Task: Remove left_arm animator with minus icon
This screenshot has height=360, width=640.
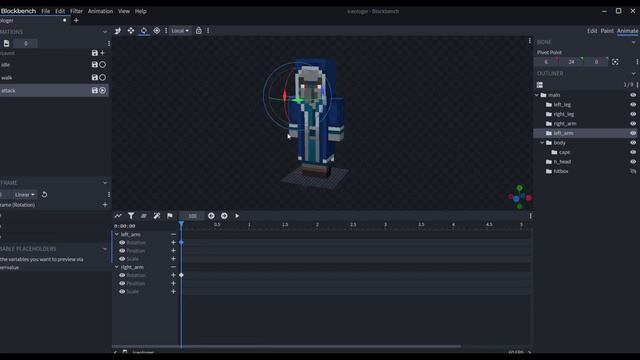Action: pyautogui.click(x=173, y=234)
